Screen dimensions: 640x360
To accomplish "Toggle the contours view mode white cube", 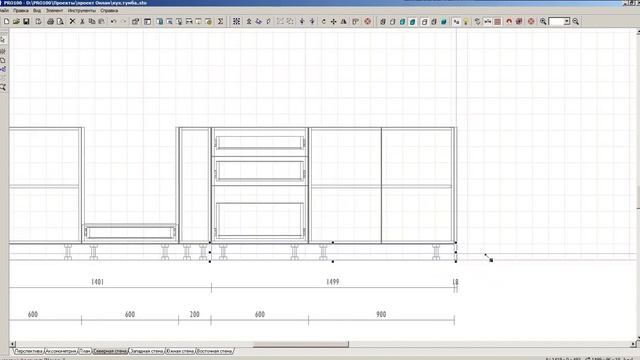I will click(424, 21).
